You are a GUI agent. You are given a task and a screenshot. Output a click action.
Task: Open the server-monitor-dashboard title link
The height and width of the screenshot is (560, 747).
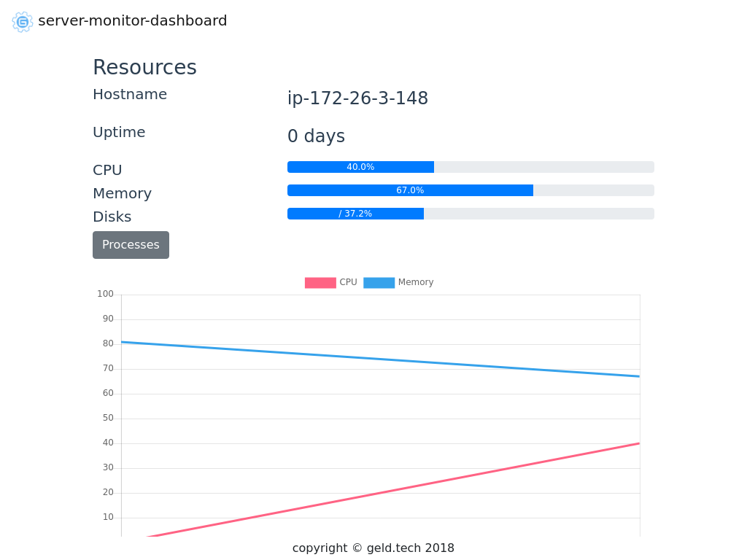coord(132,20)
